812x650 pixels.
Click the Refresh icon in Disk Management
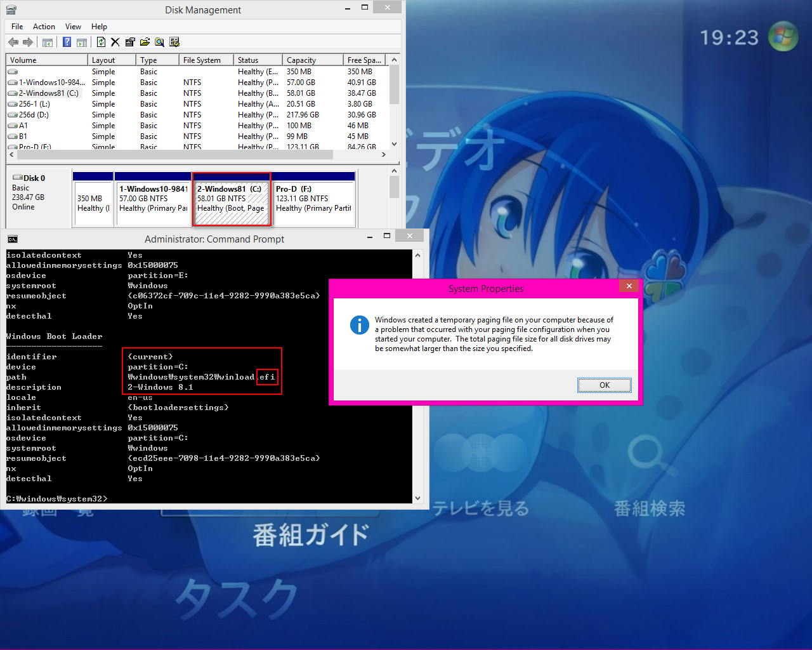101,43
